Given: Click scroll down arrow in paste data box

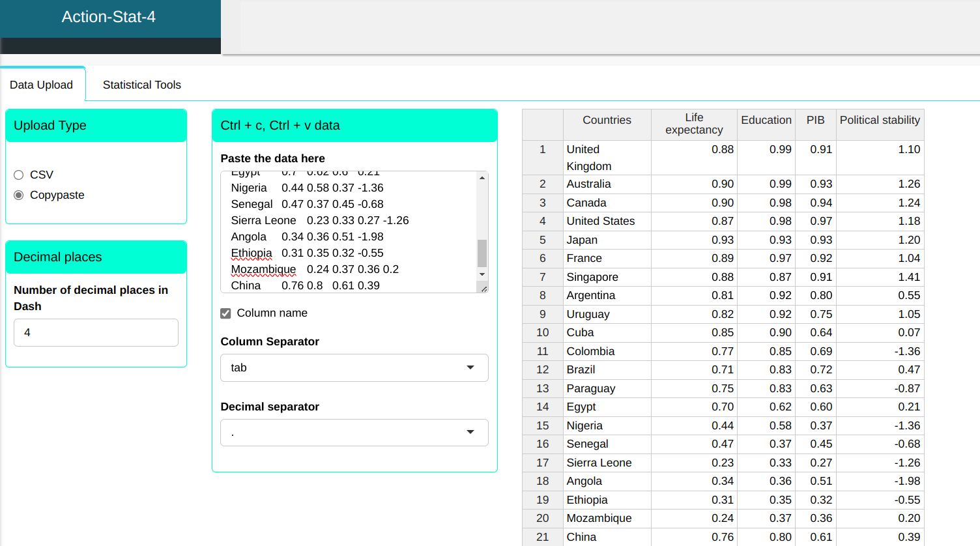Looking at the screenshot, I should click(482, 274).
